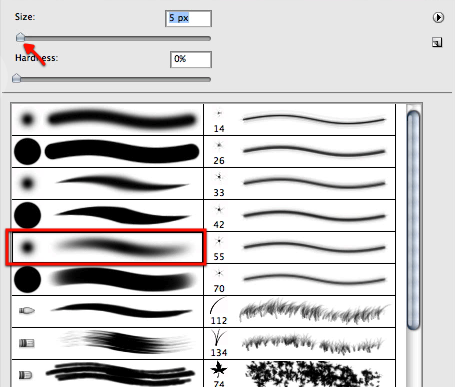
Task: Select the first soft round brush preset
Action: point(107,119)
